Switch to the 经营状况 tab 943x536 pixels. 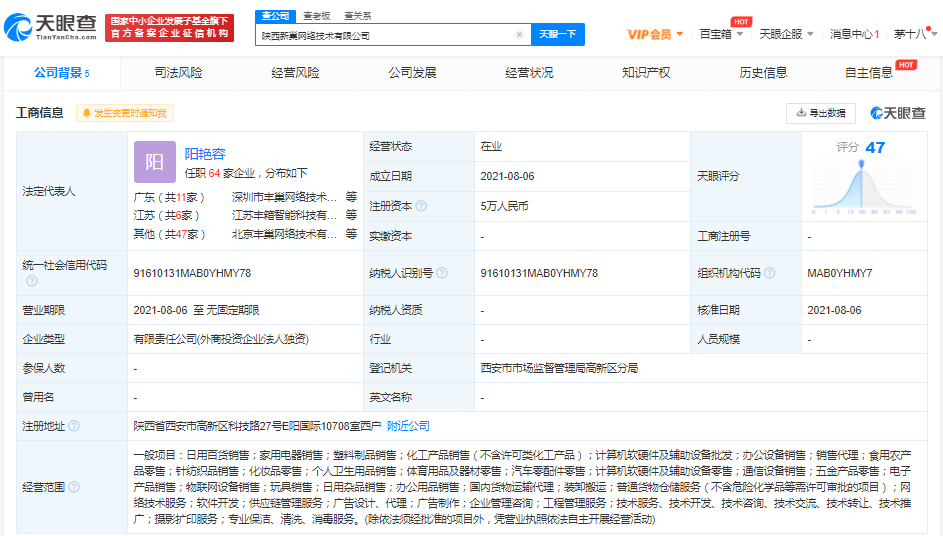click(x=529, y=73)
